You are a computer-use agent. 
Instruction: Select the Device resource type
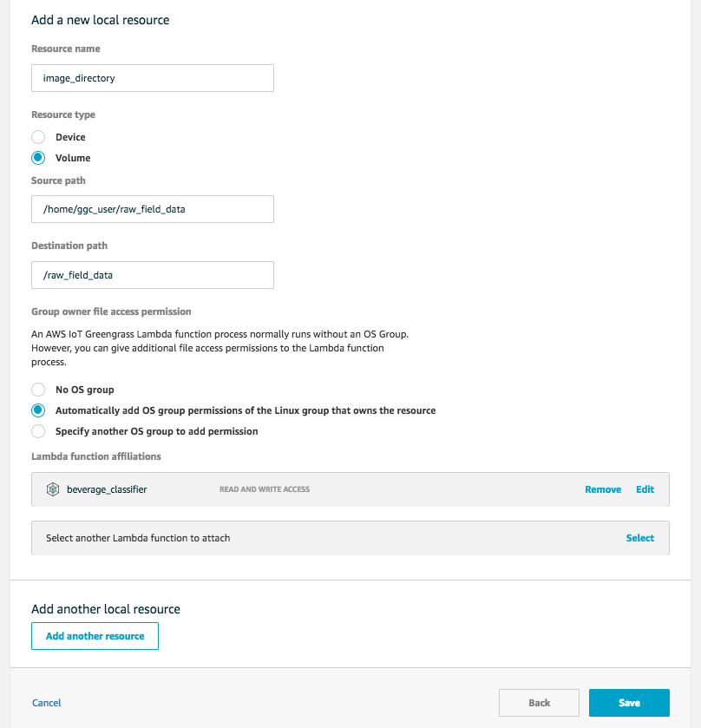[38, 137]
